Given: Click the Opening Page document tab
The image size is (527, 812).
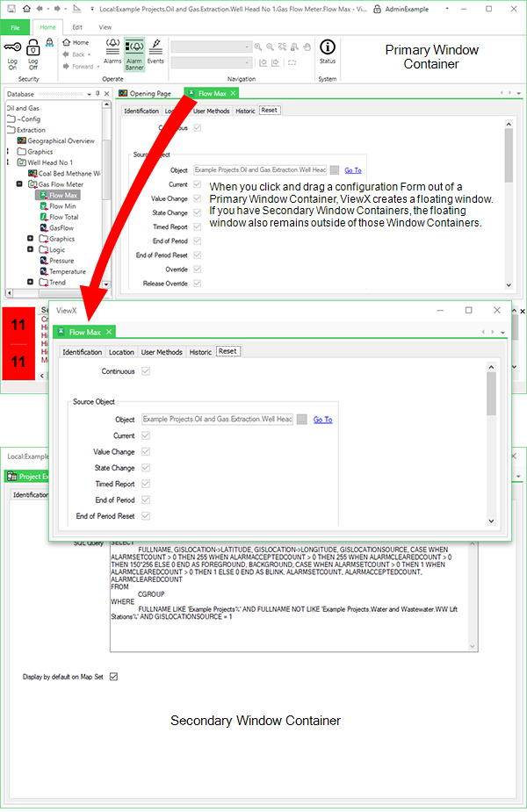Looking at the screenshot, I should coord(150,93).
